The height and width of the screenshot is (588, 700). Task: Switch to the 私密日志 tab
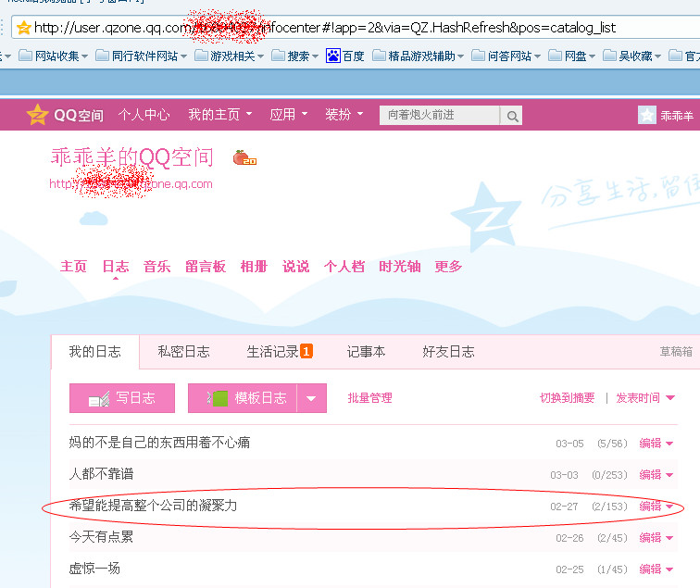pos(183,352)
